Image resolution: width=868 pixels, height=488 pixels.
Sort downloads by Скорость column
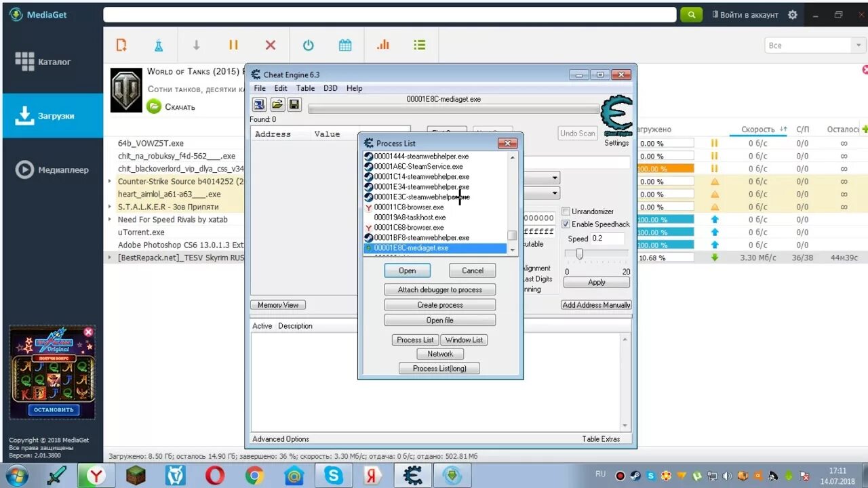point(757,129)
